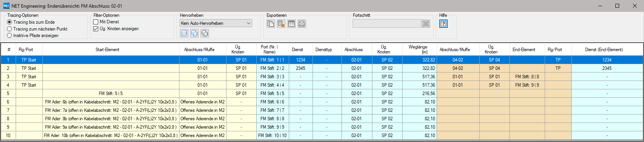Screen dimensions: 644x142
Task: Maximize the window
Action: pyautogui.click(x=617, y=6)
